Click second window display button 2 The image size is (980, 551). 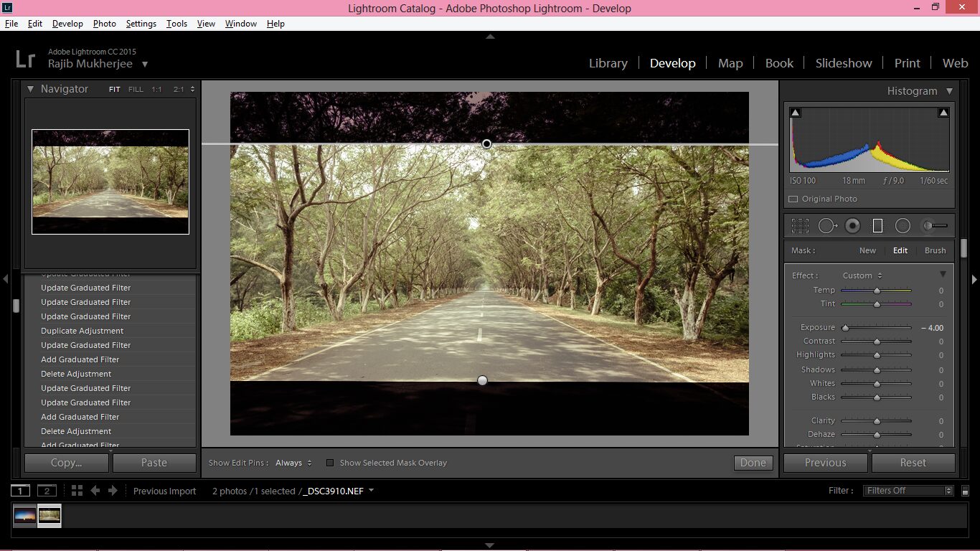(47, 491)
